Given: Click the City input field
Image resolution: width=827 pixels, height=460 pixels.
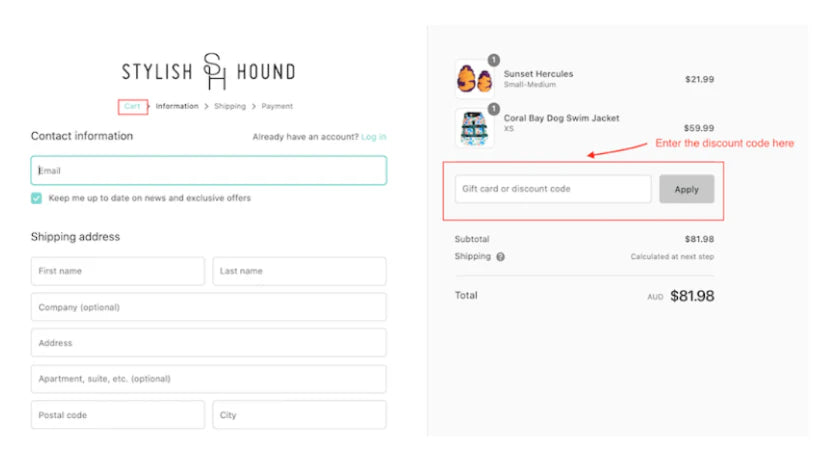Looking at the screenshot, I should pyautogui.click(x=299, y=415).
